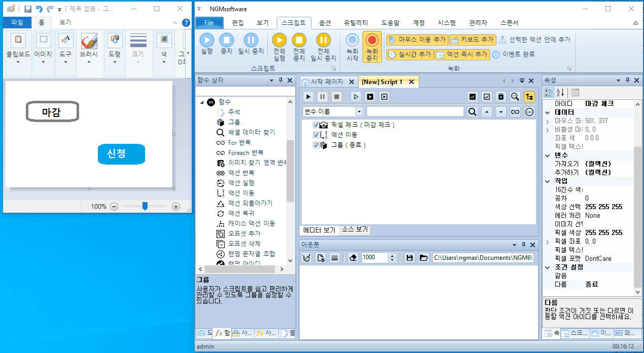The width and height of the screenshot is (644, 353).
Task: Click the Paint zoom in plus button
Action: (x=176, y=206)
